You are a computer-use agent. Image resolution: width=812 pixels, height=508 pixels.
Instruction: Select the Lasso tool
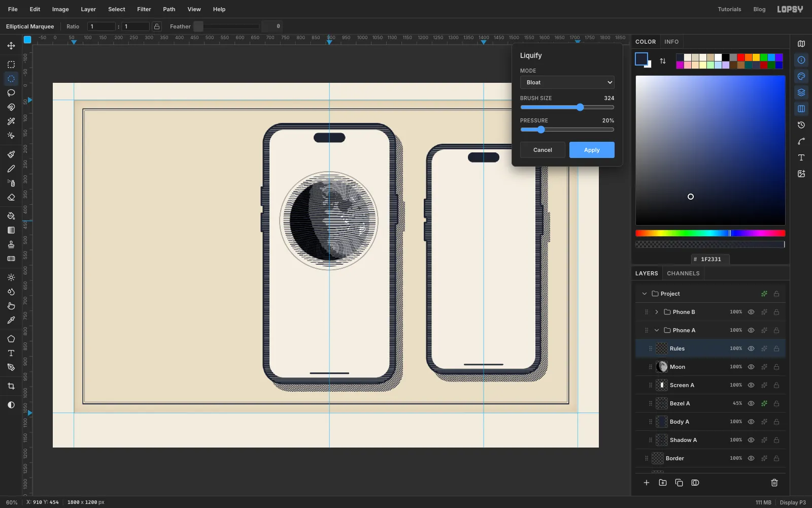point(11,93)
